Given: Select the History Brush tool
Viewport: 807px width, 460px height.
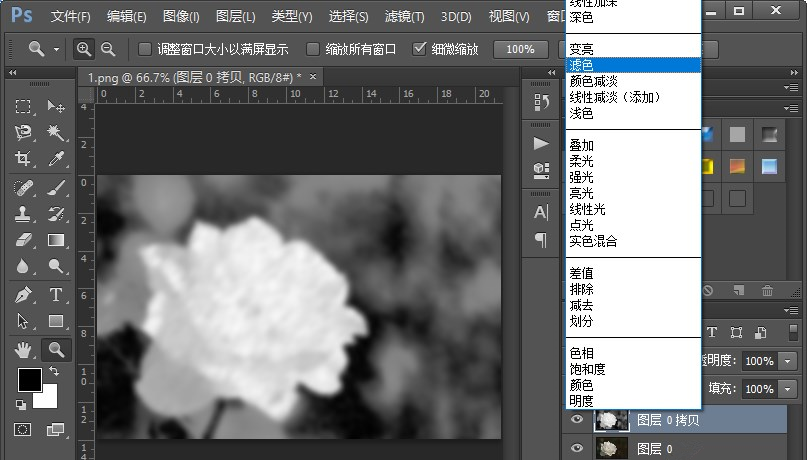Looking at the screenshot, I should pyautogui.click(x=56, y=214).
